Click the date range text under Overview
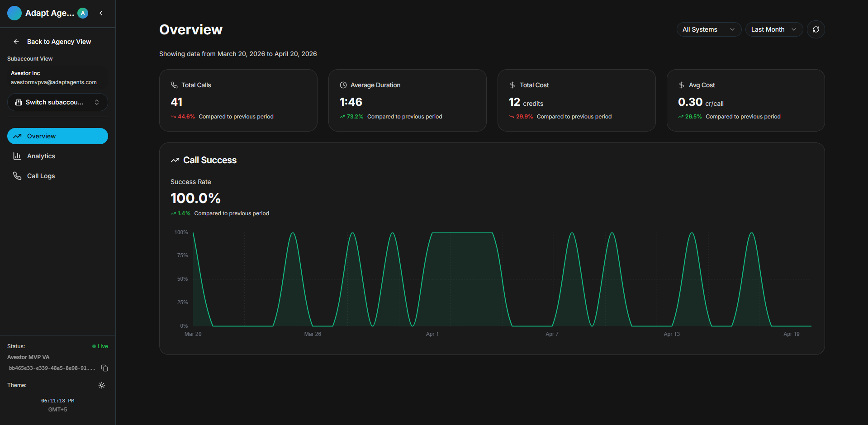Viewport: 868px width, 425px height. click(x=238, y=54)
